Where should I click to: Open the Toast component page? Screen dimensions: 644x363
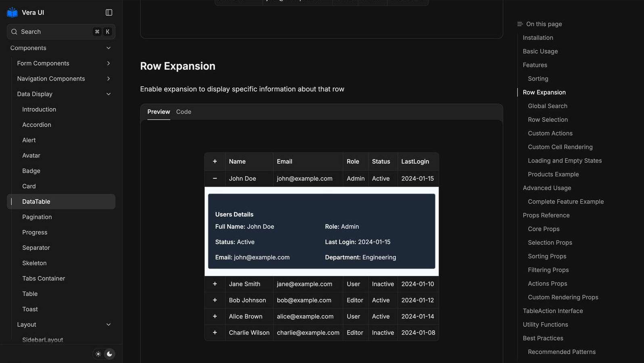(x=30, y=309)
